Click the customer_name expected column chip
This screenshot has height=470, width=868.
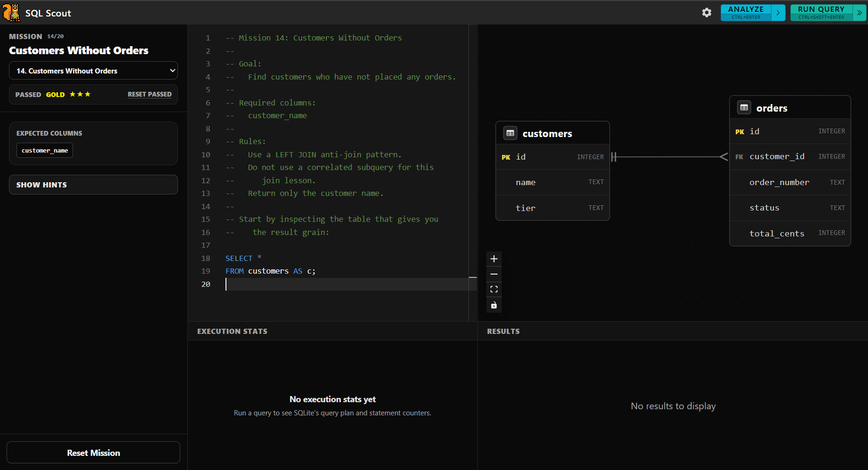(x=45, y=150)
